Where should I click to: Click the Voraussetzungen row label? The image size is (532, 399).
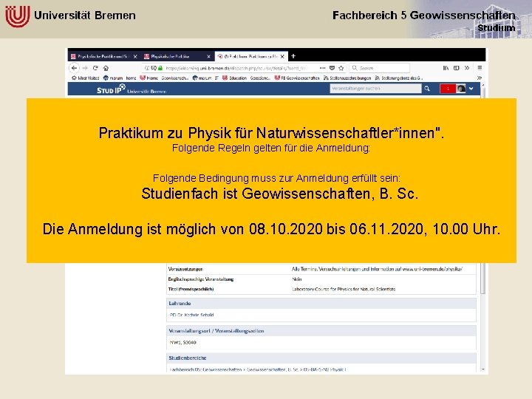pos(185,269)
